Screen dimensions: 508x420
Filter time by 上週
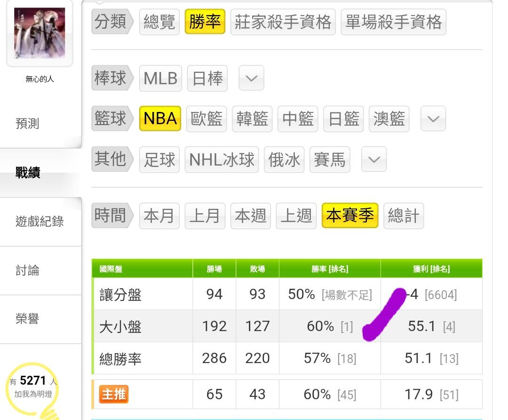tap(296, 216)
